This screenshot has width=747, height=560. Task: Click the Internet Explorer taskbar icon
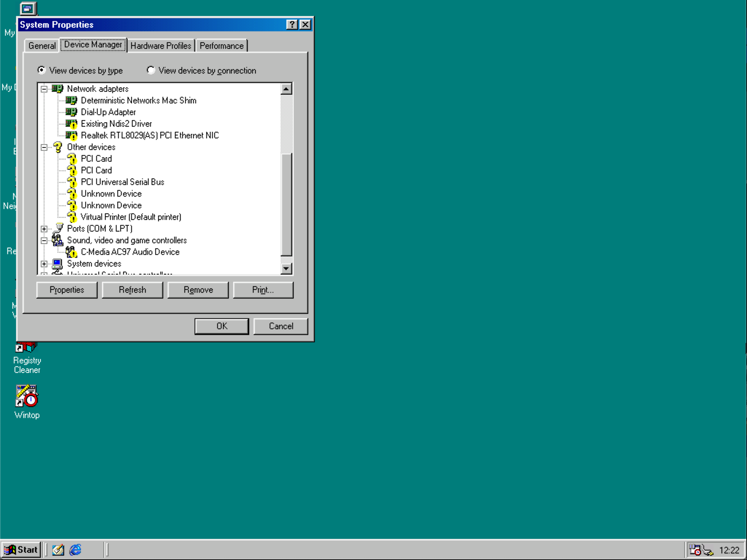tap(73, 549)
